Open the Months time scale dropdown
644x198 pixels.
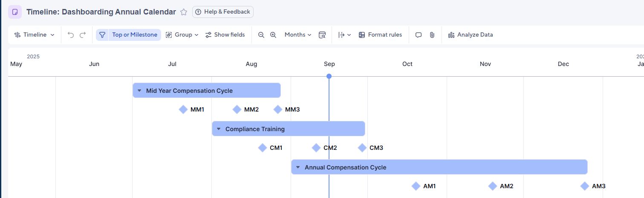click(x=298, y=35)
